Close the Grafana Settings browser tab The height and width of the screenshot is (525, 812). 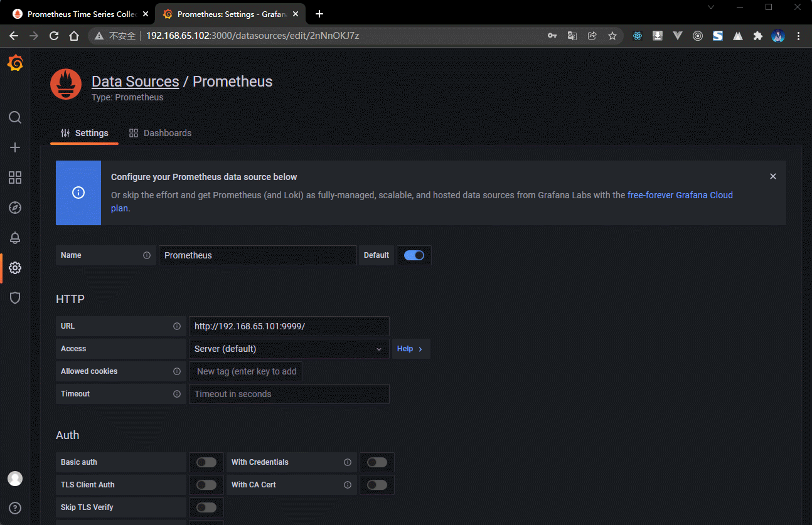tap(296, 14)
